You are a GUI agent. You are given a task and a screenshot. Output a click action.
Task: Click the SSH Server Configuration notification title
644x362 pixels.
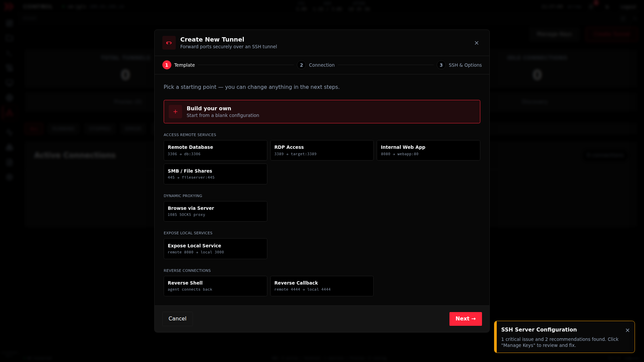(x=539, y=330)
